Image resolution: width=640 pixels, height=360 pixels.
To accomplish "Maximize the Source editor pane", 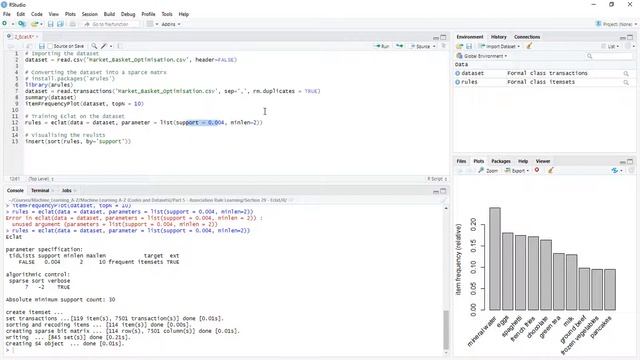I will pos(443,37).
